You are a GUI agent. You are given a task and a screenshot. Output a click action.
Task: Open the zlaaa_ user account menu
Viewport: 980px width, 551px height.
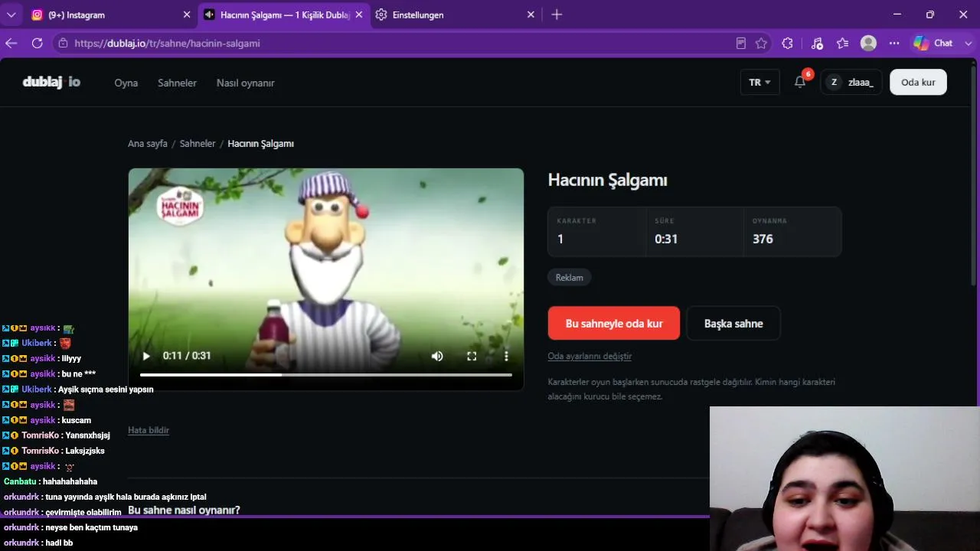851,82
